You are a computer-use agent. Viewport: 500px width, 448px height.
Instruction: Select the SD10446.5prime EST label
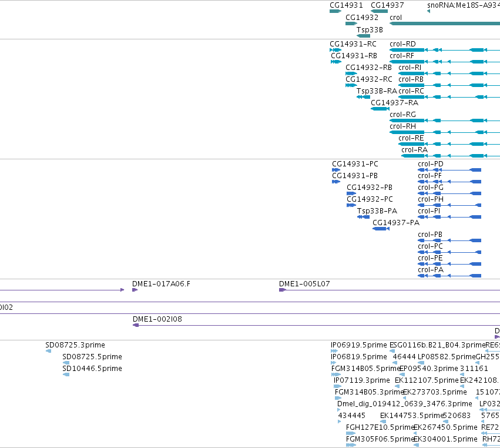(92, 369)
